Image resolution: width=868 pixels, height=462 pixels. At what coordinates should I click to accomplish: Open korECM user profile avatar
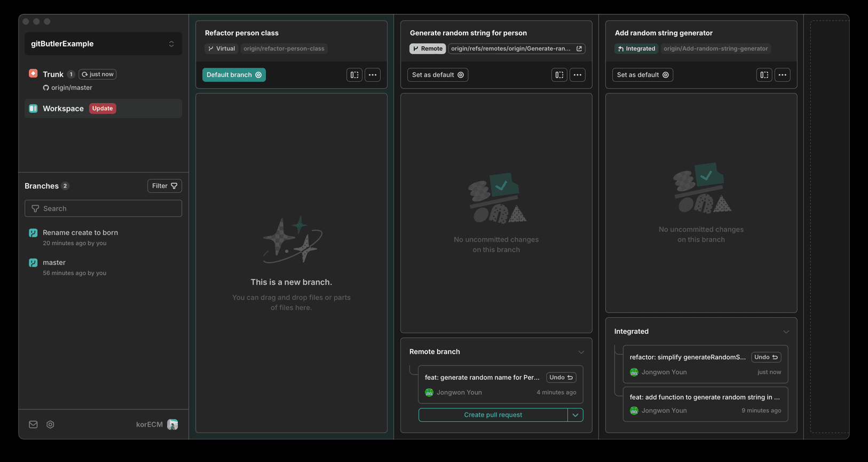click(172, 425)
